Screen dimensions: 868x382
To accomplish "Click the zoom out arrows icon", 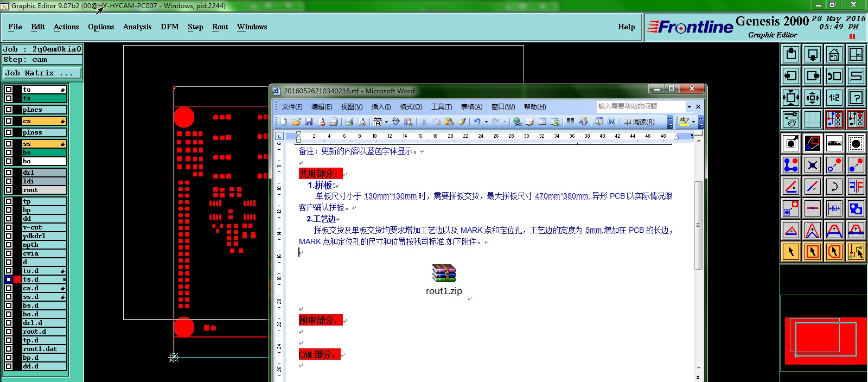I will (791, 98).
